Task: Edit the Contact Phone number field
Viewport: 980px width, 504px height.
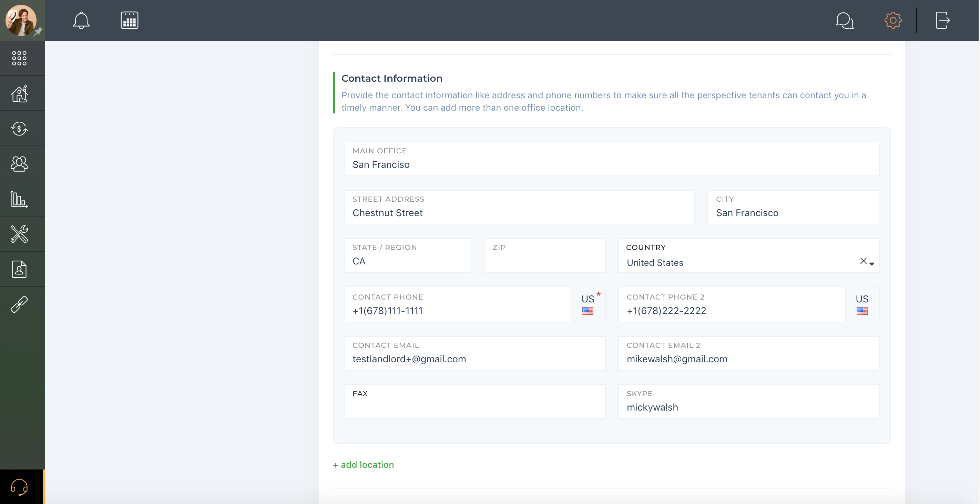Action: (457, 304)
